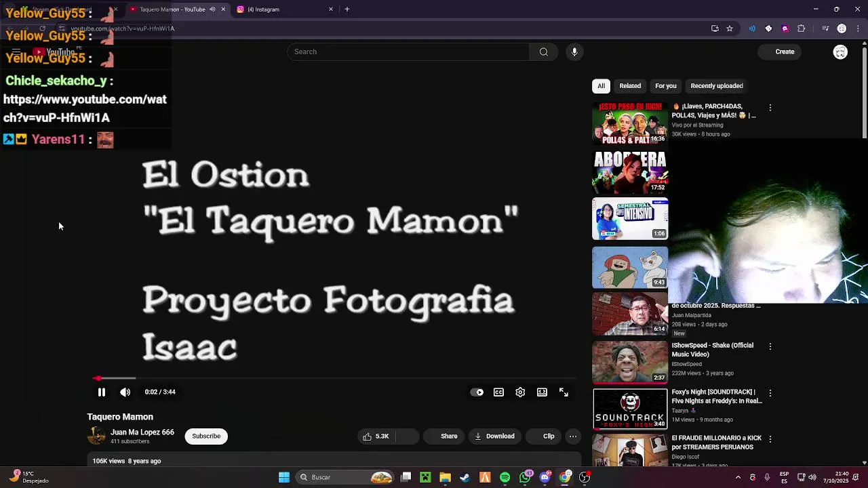Open File Explorer from the taskbar
Viewport: 868px width, 488px height.
(445, 477)
